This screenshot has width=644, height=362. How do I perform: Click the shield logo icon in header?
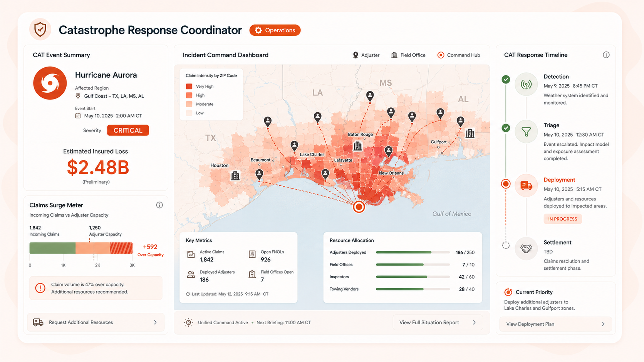40,30
